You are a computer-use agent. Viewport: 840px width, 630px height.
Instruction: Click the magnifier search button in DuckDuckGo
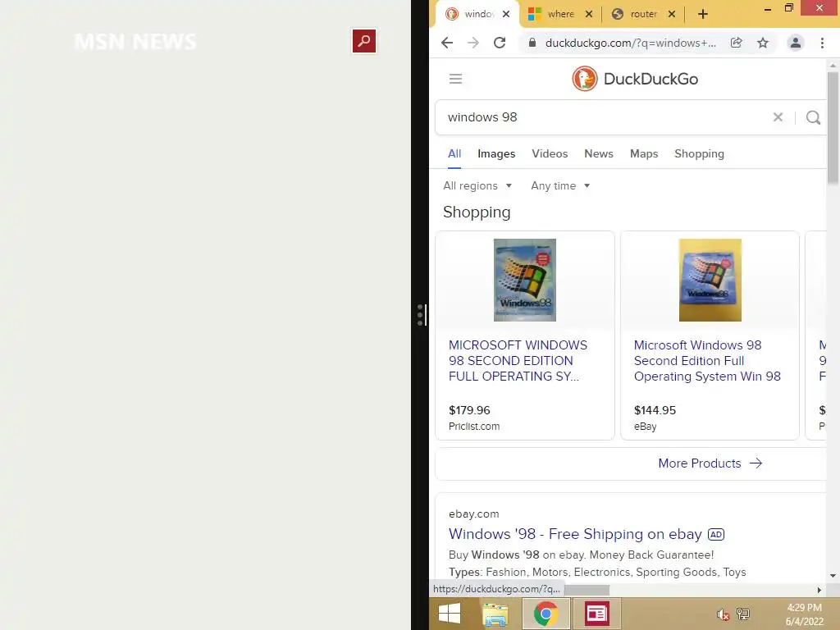[x=813, y=117]
